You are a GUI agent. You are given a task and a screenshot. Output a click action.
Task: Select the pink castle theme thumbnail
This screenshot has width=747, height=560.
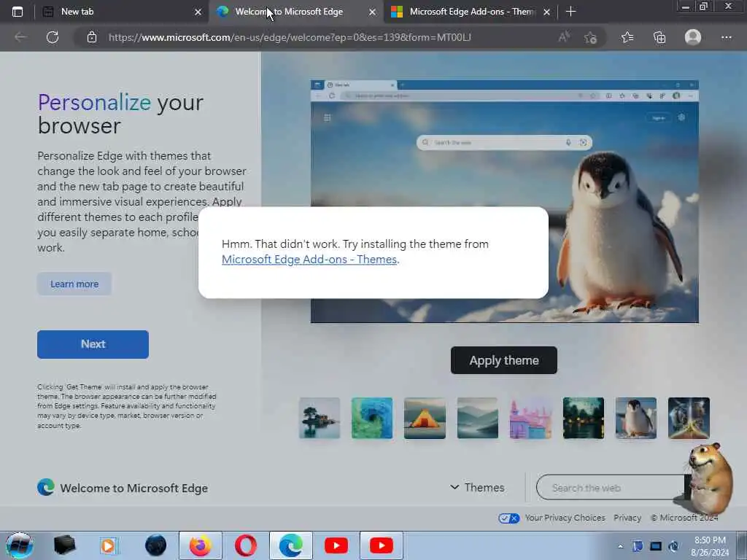pyautogui.click(x=530, y=418)
